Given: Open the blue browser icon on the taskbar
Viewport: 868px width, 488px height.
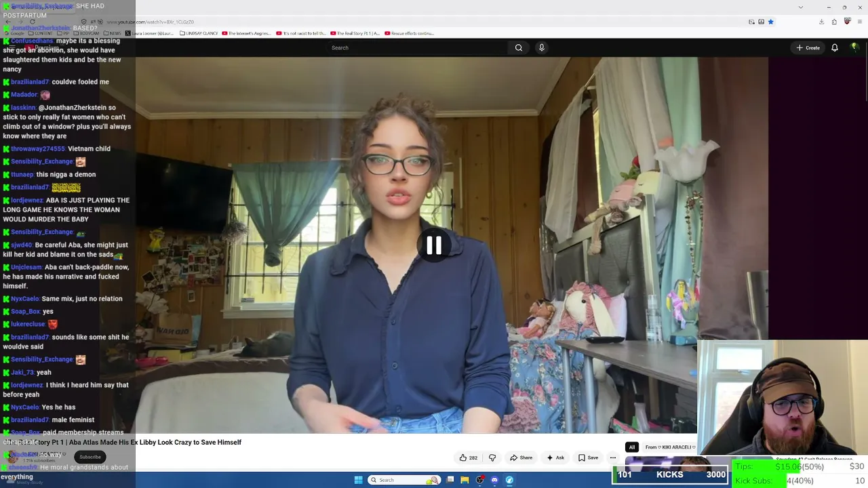Looking at the screenshot, I should [509, 480].
